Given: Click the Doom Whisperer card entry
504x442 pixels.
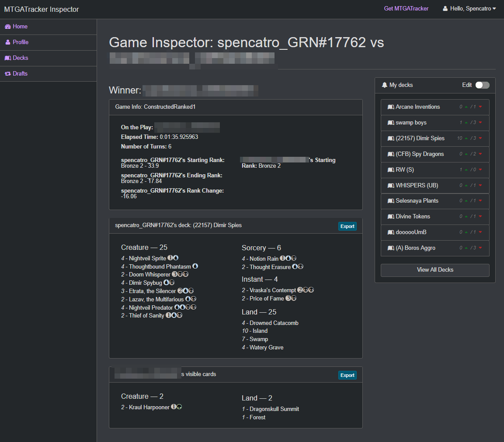Looking at the screenshot, I should tap(155, 275).
